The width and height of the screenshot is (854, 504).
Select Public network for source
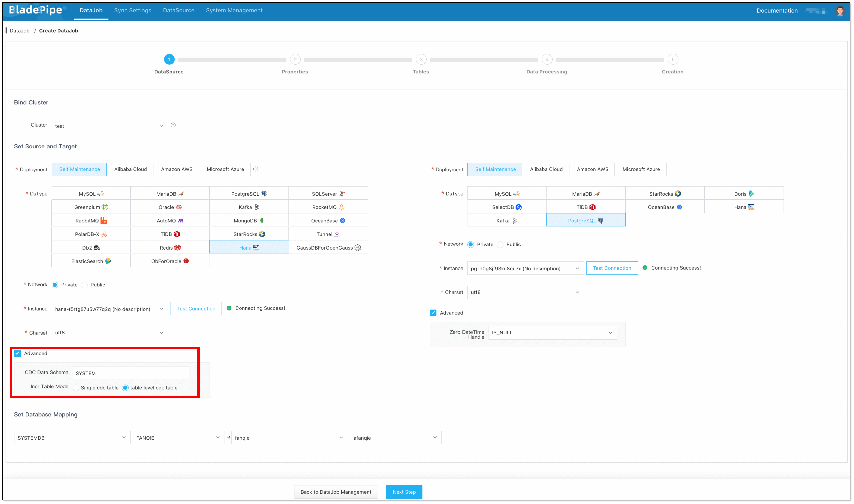pyautogui.click(x=84, y=285)
